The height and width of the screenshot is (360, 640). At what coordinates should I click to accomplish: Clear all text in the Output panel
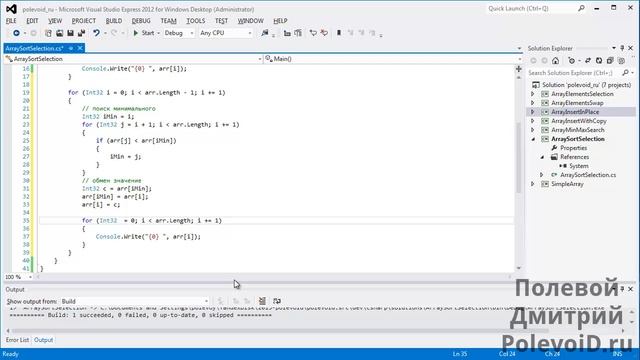(262, 301)
